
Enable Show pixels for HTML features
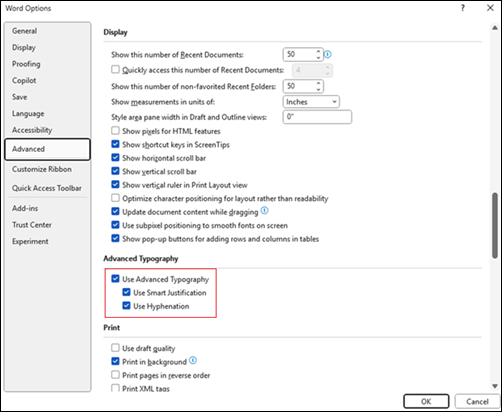pos(115,130)
